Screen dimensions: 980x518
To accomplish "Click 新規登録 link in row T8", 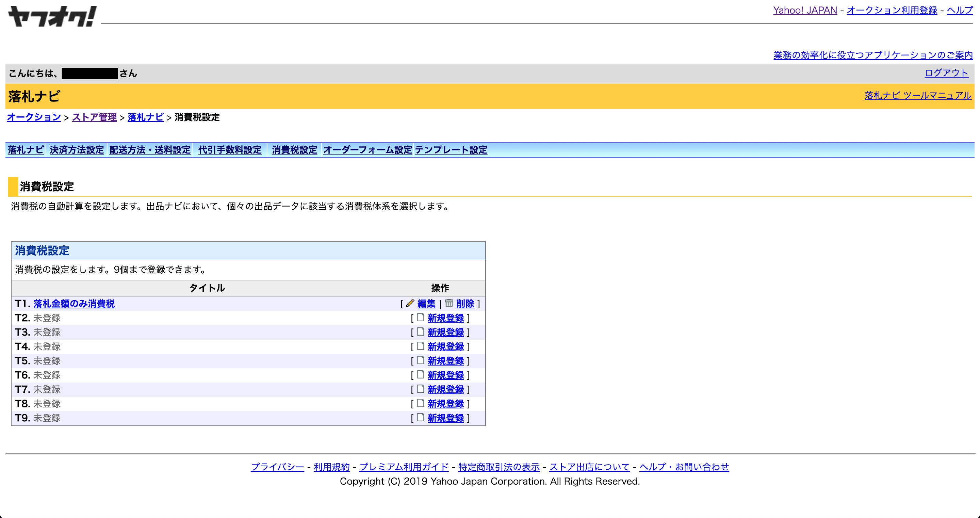I will [445, 403].
